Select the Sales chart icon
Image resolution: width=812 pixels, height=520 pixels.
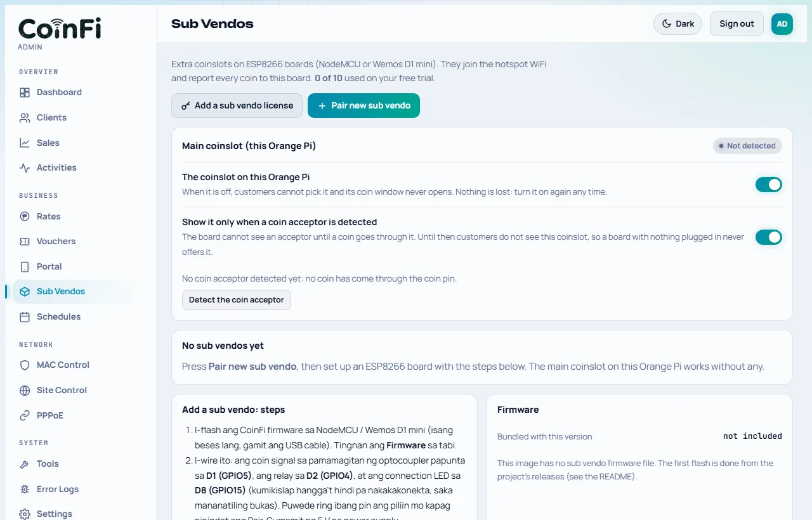(25, 143)
